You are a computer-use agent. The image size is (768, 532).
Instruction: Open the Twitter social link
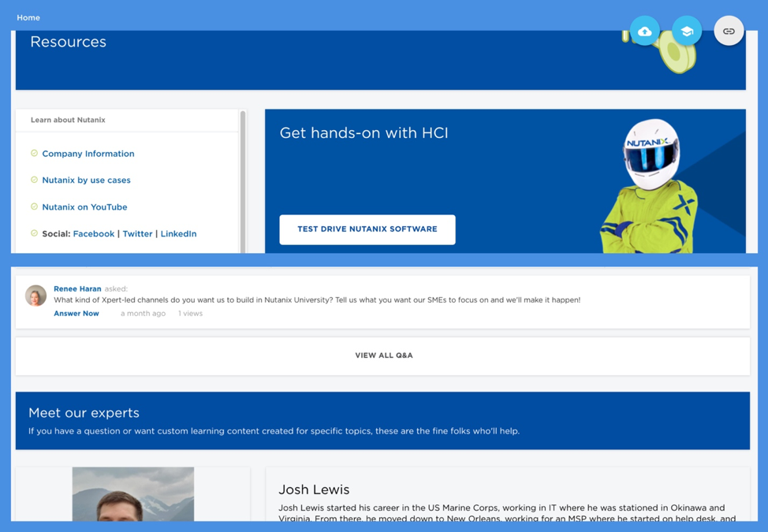(x=138, y=234)
